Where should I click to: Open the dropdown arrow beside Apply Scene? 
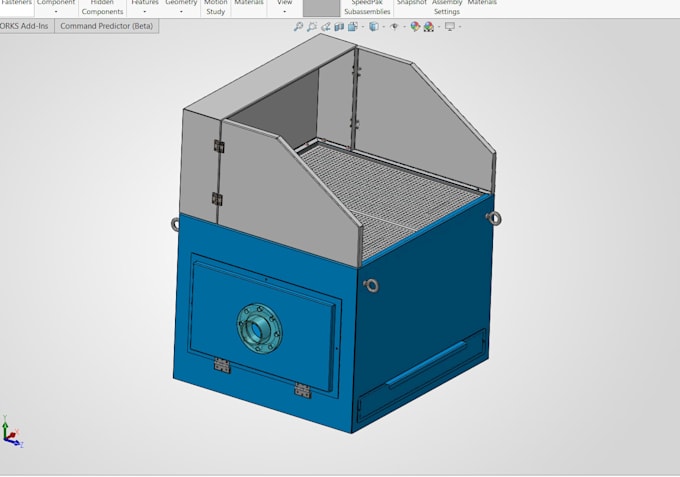click(439, 27)
